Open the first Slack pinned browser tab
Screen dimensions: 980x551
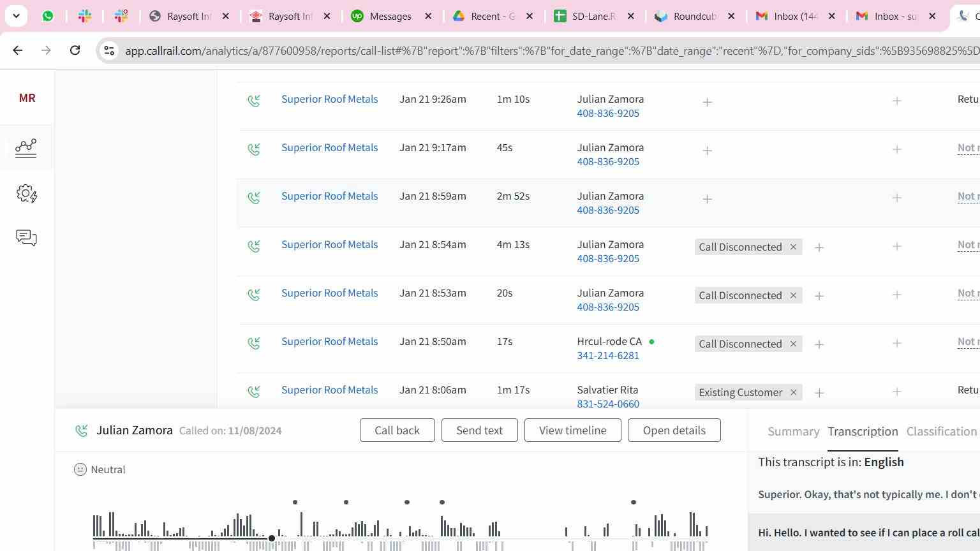click(85, 16)
